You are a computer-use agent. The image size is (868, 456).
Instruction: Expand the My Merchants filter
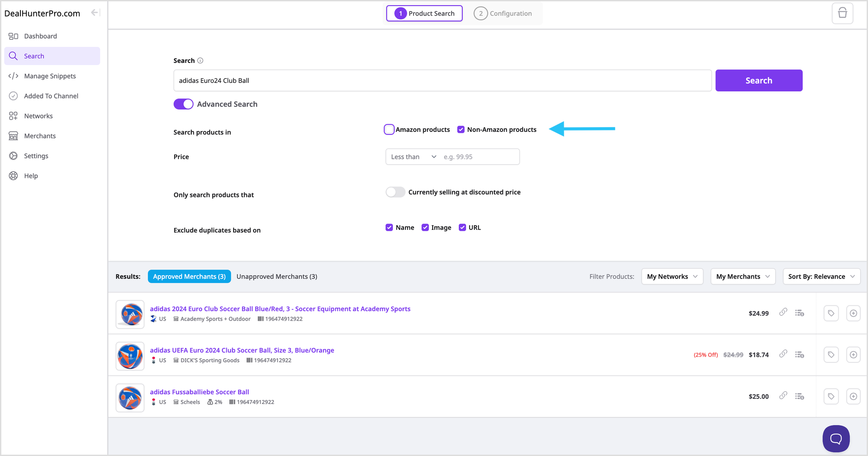click(743, 276)
